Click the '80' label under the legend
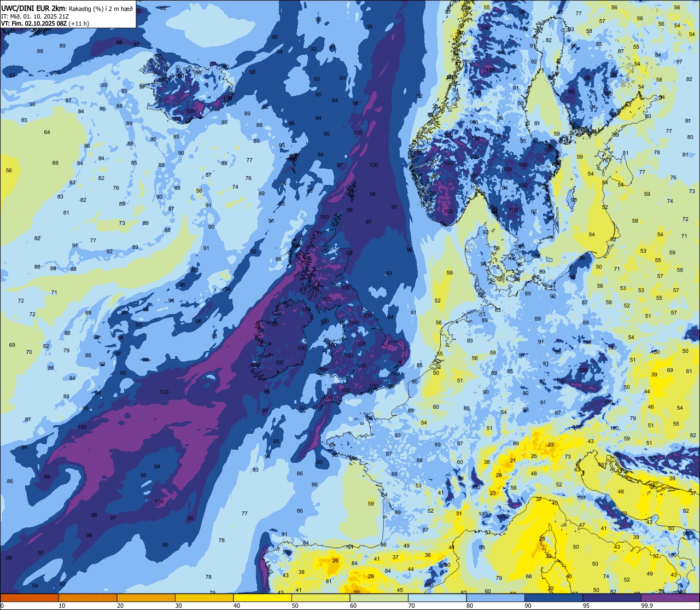700x610 pixels. pyautogui.click(x=470, y=606)
